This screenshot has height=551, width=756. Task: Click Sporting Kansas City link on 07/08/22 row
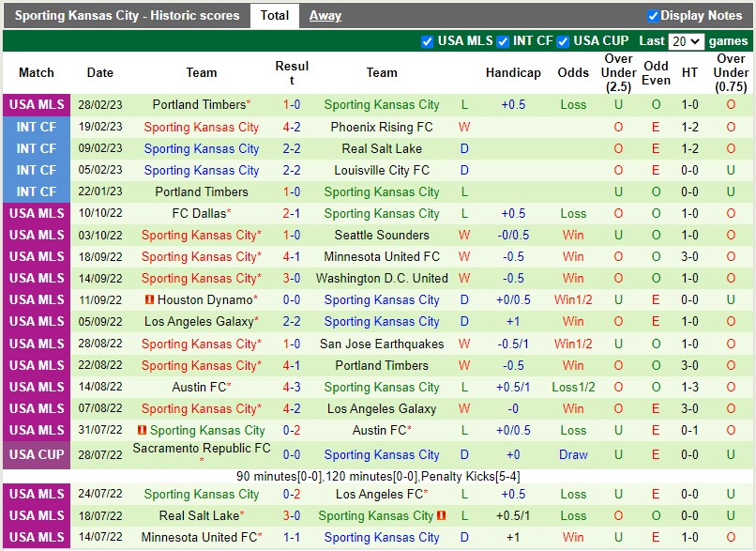click(199, 408)
